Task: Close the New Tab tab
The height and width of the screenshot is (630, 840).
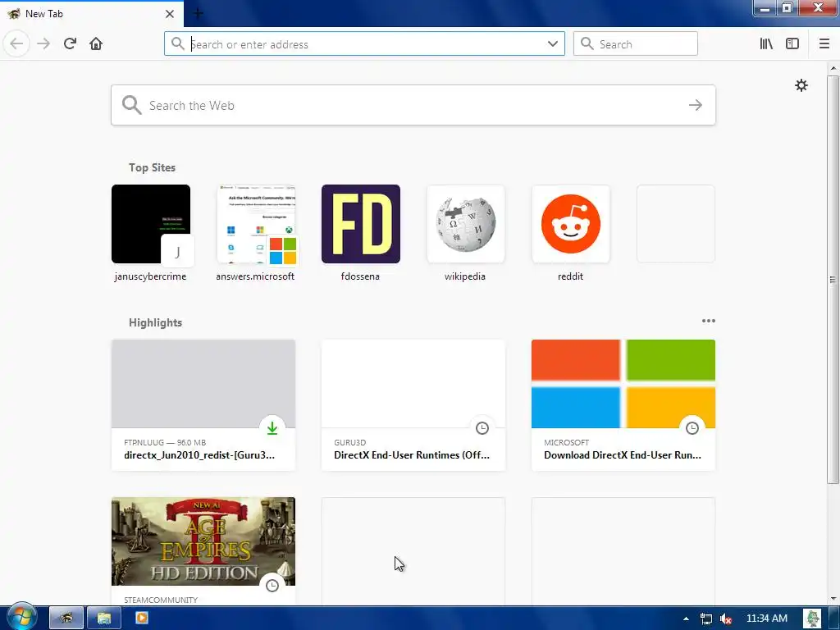Action: click(x=169, y=14)
